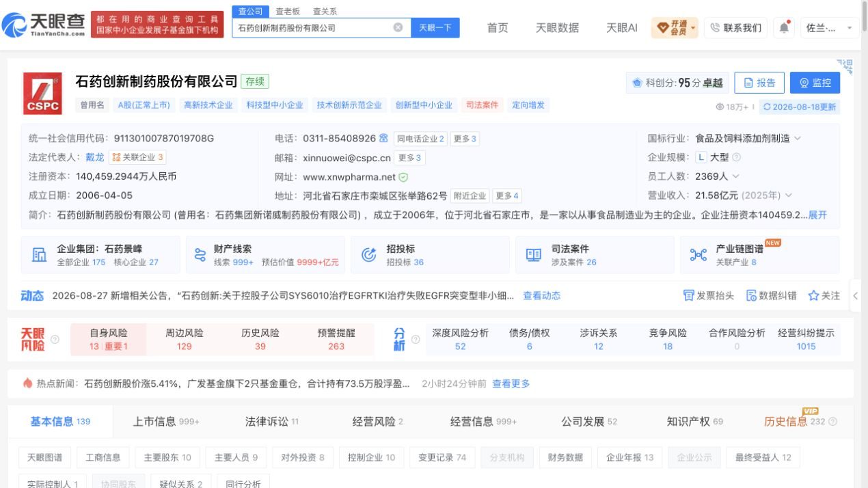Open the 变更记录 74 sub-tab

[442, 457]
